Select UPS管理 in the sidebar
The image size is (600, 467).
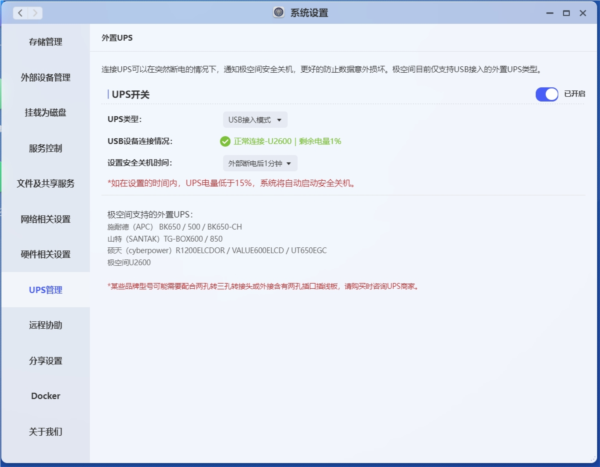pyautogui.click(x=46, y=290)
